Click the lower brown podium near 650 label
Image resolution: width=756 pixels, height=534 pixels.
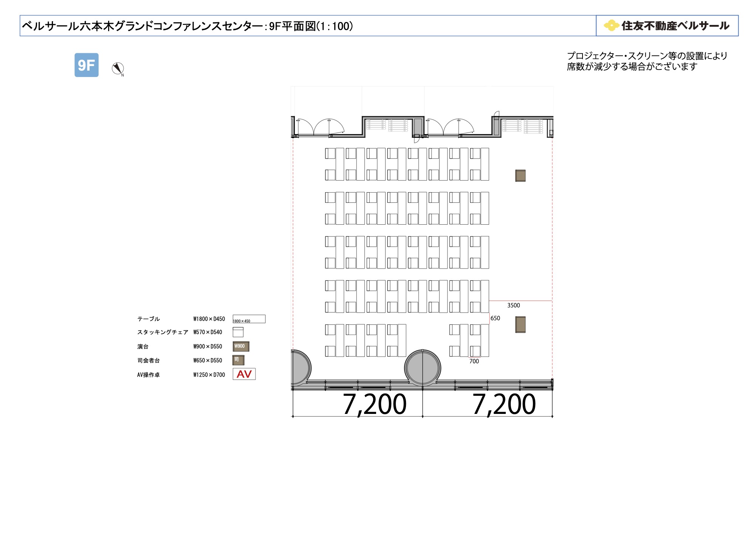point(521,324)
